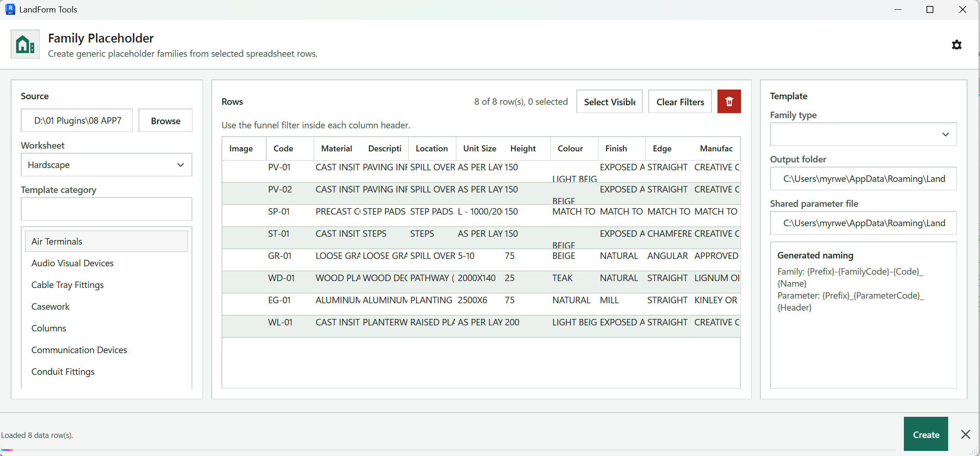The height and width of the screenshot is (456, 980).
Task: Click the Template category search field
Action: (107, 209)
